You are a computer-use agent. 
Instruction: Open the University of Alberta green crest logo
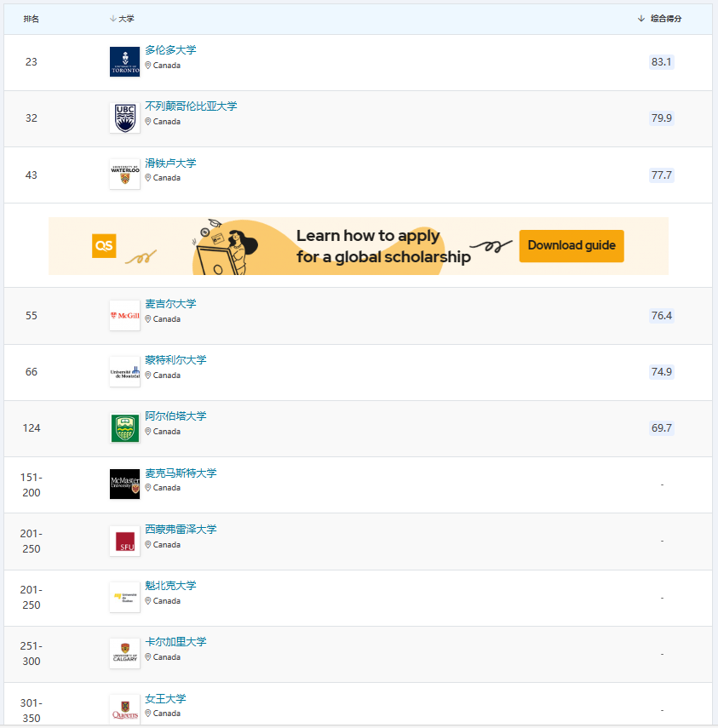[x=124, y=427]
